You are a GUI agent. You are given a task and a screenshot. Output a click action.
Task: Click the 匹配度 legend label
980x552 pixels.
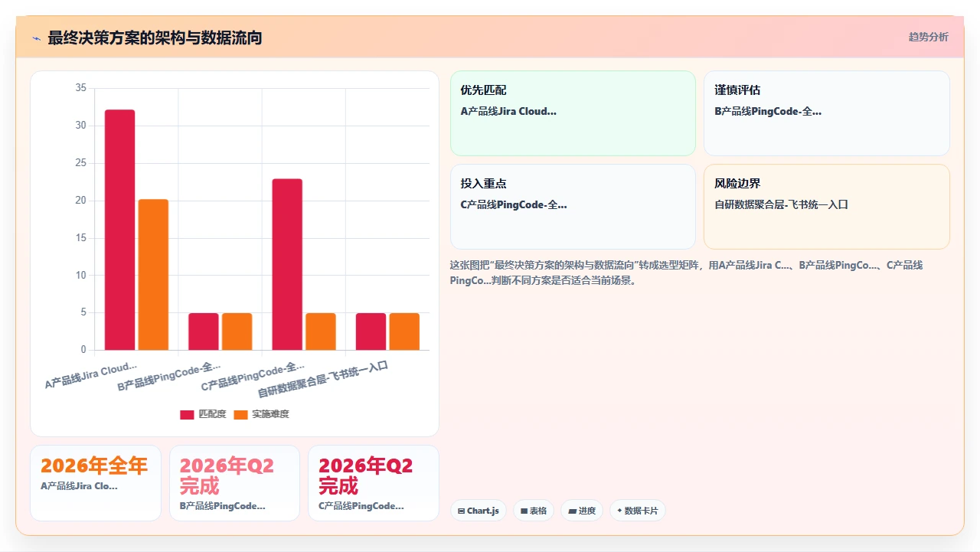[x=212, y=414]
